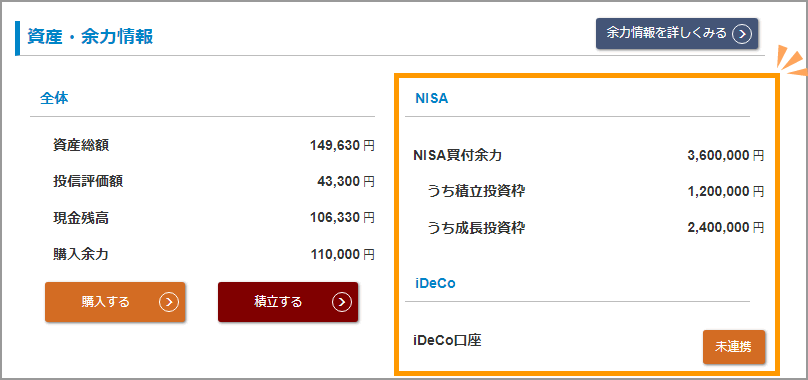Open the NISA section header
Screen dimensions: 808x380
pos(432,99)
